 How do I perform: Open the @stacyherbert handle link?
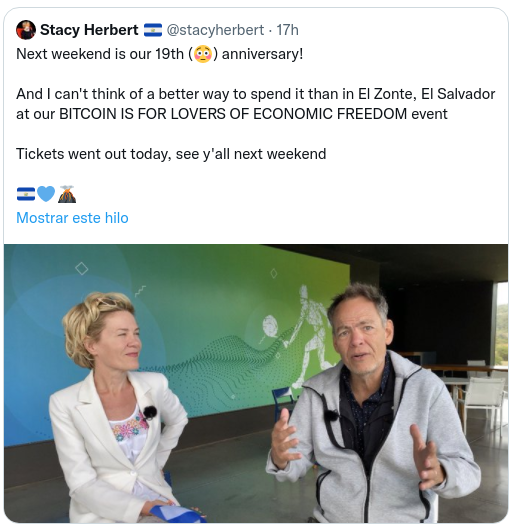click(215, 30)
